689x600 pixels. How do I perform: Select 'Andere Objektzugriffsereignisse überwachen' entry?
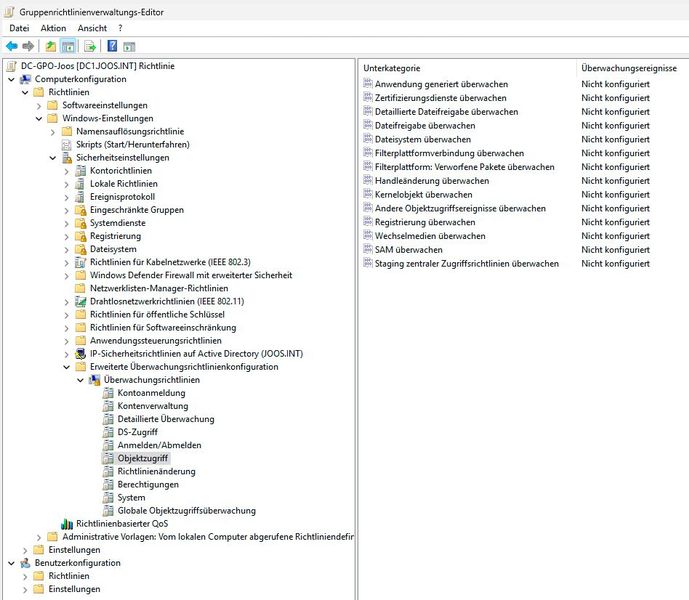point(460,208)
